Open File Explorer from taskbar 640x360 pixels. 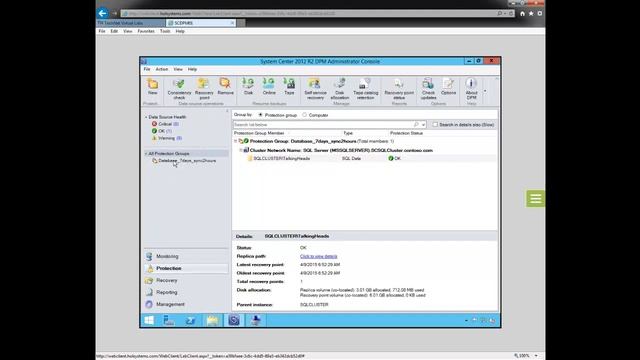(x=212, y=320)
